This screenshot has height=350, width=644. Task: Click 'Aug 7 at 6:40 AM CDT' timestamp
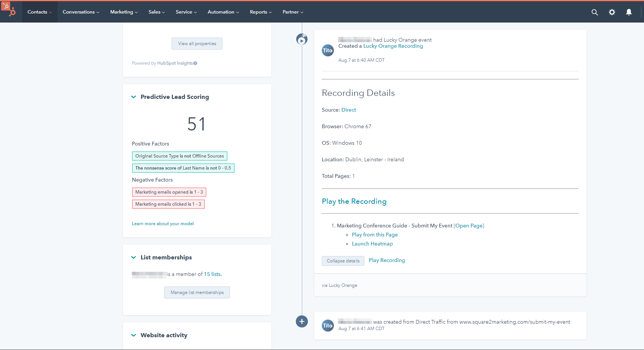click(361, 60)
